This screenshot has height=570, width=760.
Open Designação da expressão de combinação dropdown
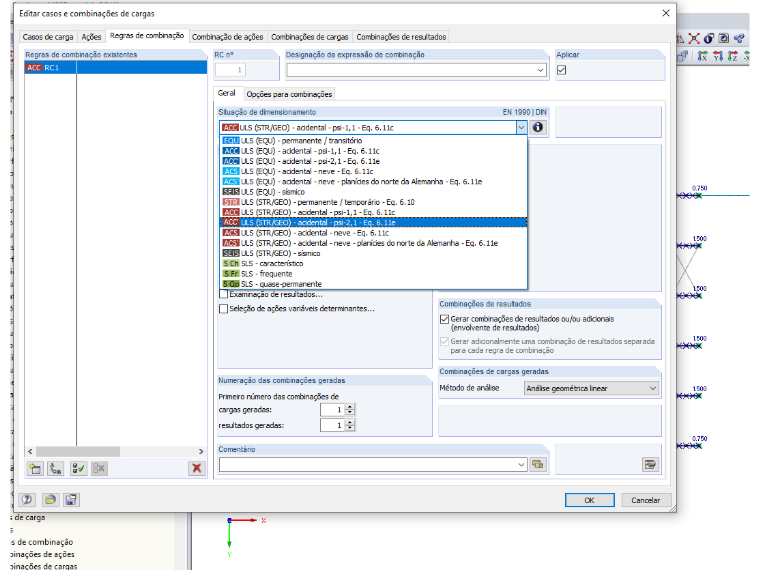[x=540, y=70]
